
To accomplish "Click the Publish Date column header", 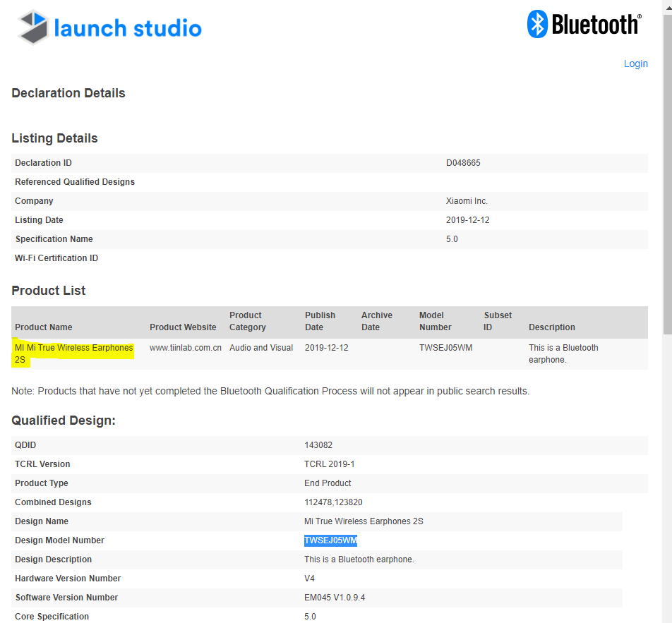I will tap(320, 322).
